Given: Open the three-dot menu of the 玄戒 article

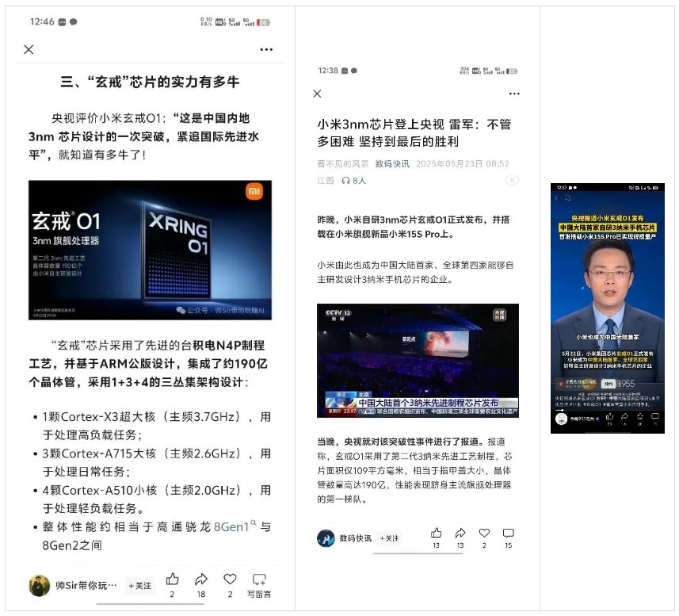Looking at the screenshot, I should pyautogui.click(x=266, y=49).
